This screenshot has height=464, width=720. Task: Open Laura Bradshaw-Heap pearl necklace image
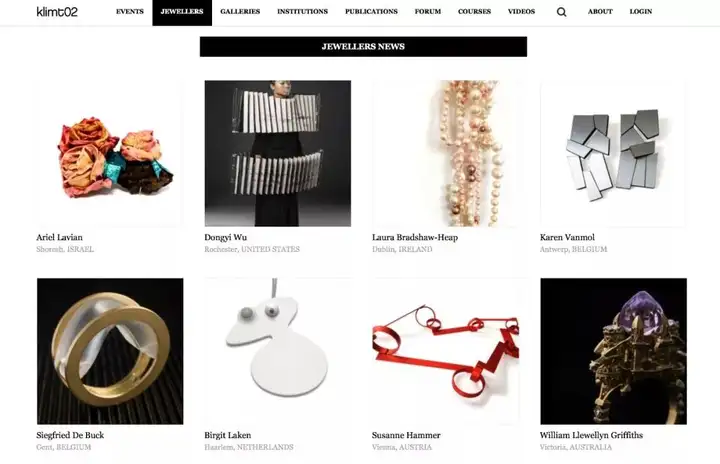[x=445, y=153]
